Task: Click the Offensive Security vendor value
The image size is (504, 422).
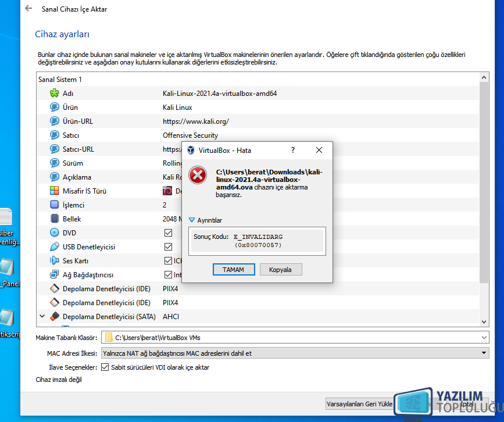Action: tap(190, 135)
